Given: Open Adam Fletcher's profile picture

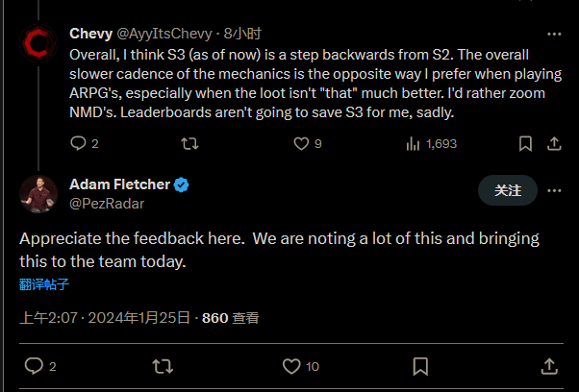Looking at the screenshot, I should coord(38,193).
